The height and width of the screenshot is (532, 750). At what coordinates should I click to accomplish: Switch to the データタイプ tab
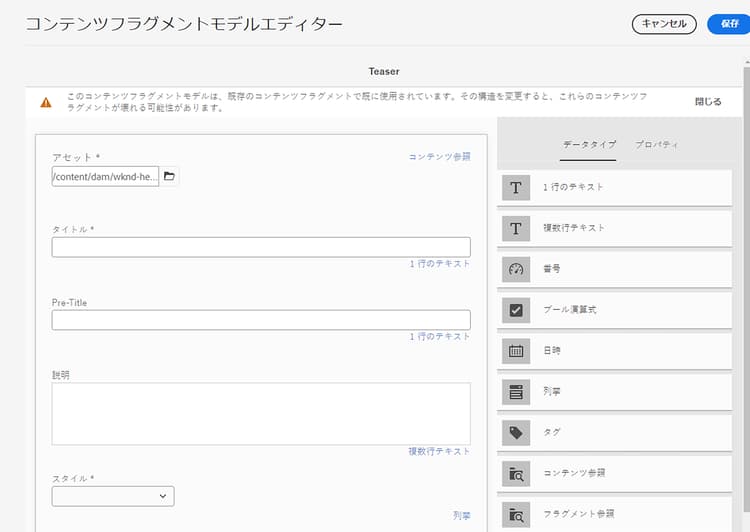click(589, 144)
